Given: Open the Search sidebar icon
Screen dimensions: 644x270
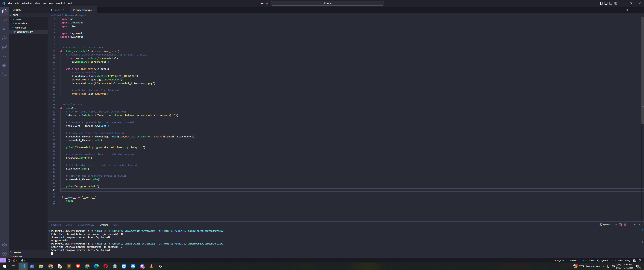Looking at the screenshot, I should (x=4, y=20).
